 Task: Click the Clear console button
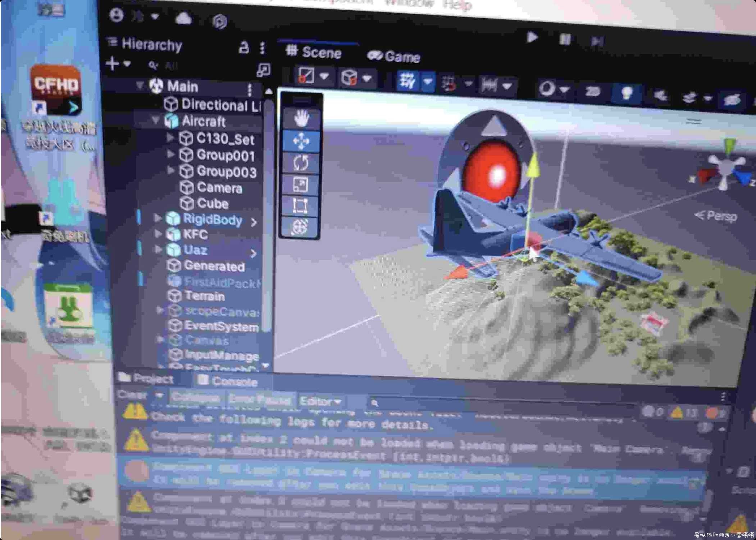132,395
